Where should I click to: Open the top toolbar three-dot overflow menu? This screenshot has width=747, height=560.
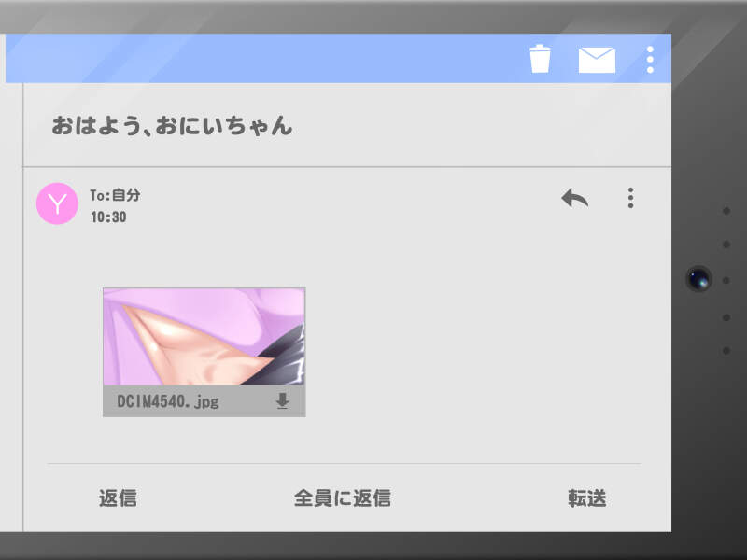pyautogui.click(x=650, y=60)
